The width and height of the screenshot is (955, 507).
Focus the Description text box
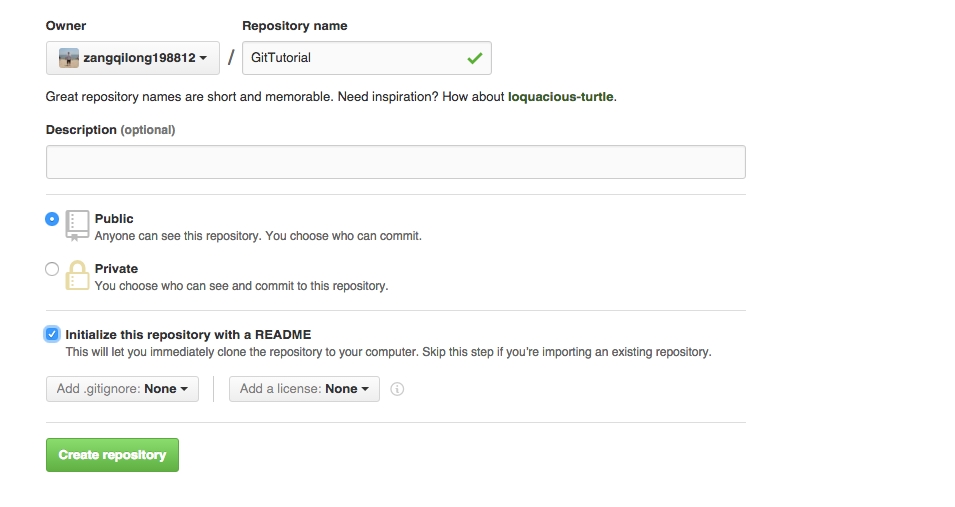[x=395, y=162]
